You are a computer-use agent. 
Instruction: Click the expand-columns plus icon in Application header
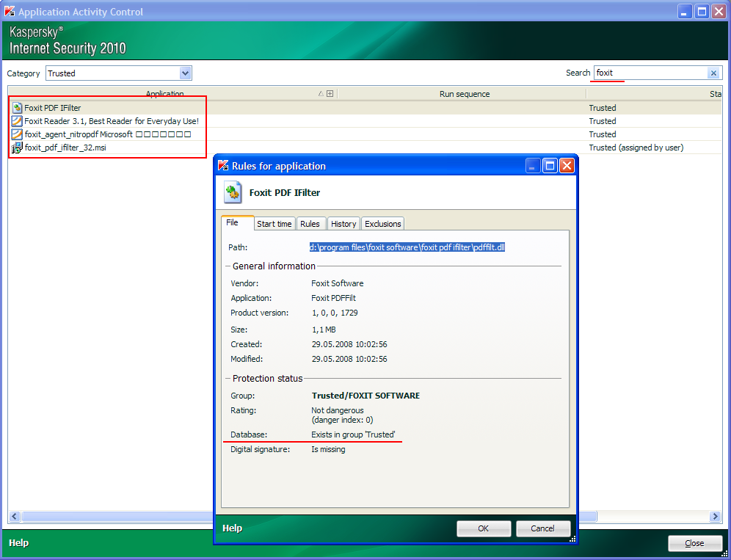[x=330, y=94]
